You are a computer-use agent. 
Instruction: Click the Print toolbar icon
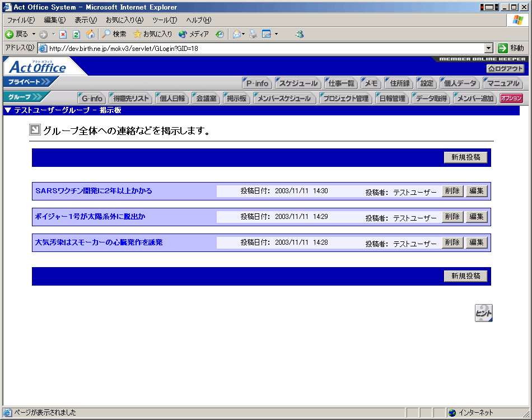click(x=253, y=34)
